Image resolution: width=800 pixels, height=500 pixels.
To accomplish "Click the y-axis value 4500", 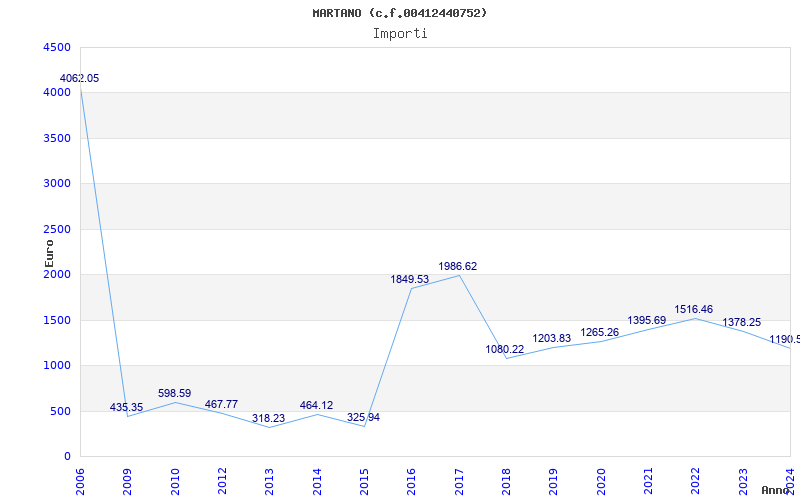I will click(x=57, y=47).
